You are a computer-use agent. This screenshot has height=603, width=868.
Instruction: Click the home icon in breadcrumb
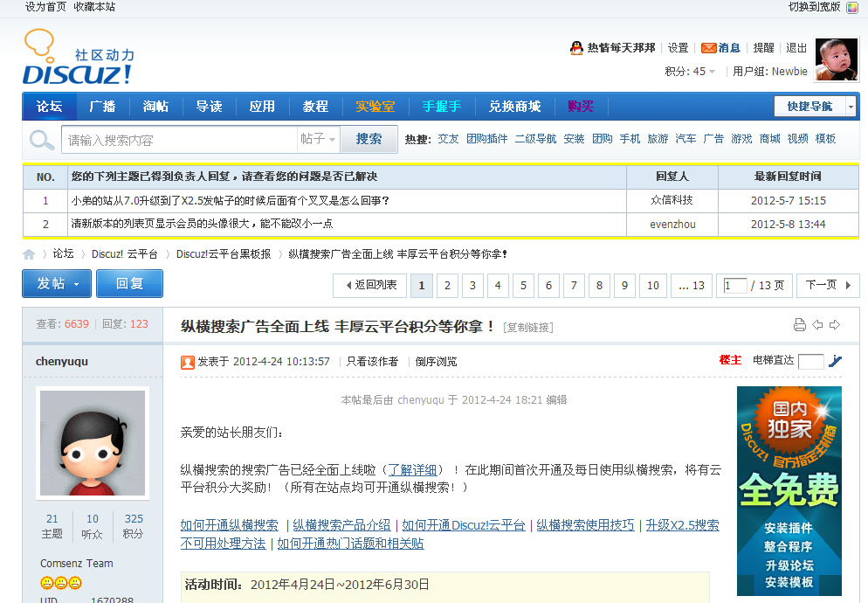click(29, 254)
